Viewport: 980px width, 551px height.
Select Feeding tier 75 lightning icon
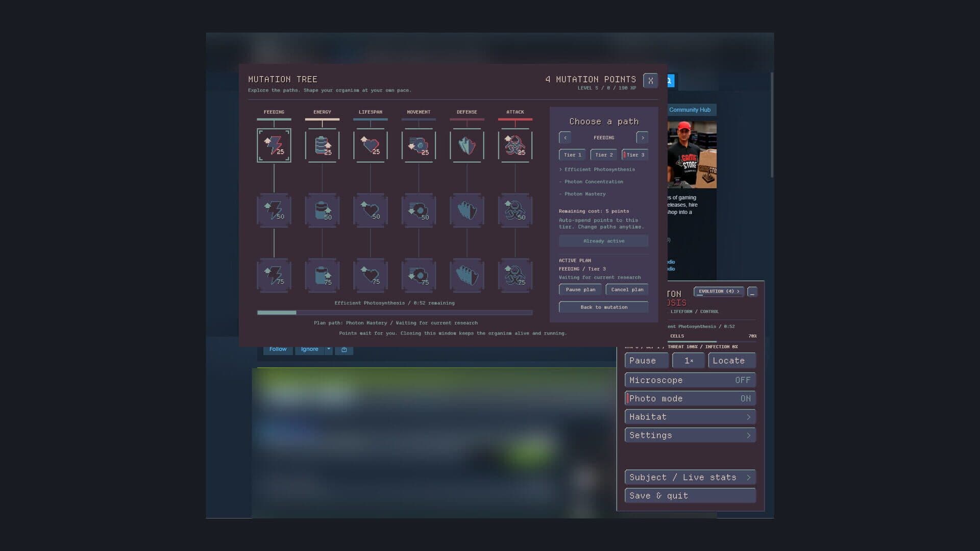[274, 275]
